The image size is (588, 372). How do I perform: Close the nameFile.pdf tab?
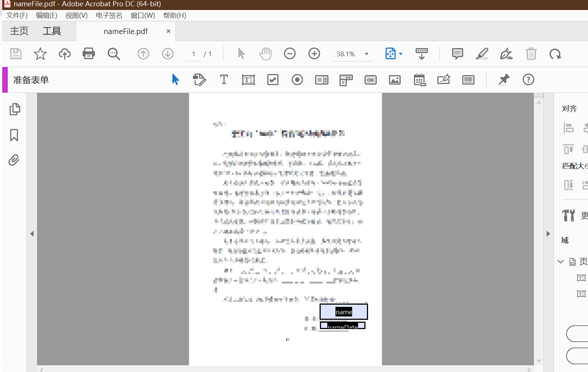[168, 31]
